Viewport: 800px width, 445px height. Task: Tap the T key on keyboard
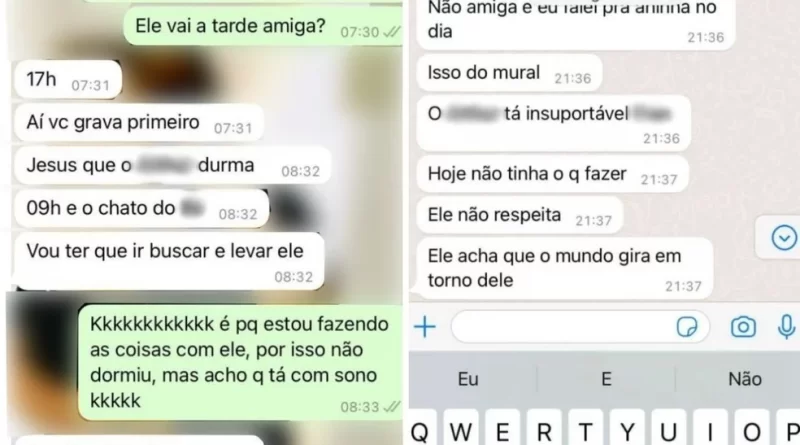tap(586, 429)
